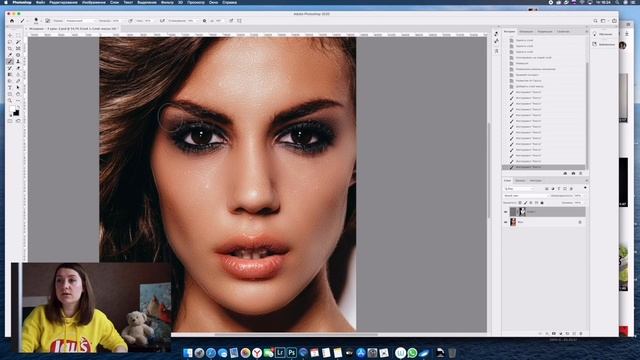The height and width of the screenshot is (360, 640).
Task: Toggle the Brush Settings panel button
Action: [x=47, y=21]
